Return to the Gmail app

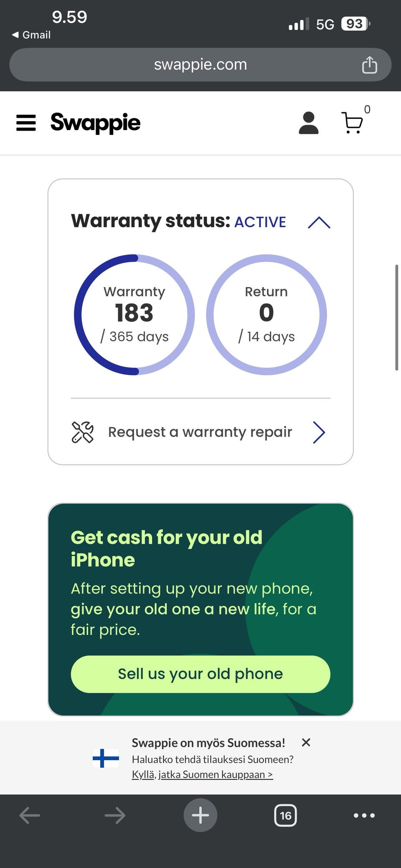tap(32, 35)
